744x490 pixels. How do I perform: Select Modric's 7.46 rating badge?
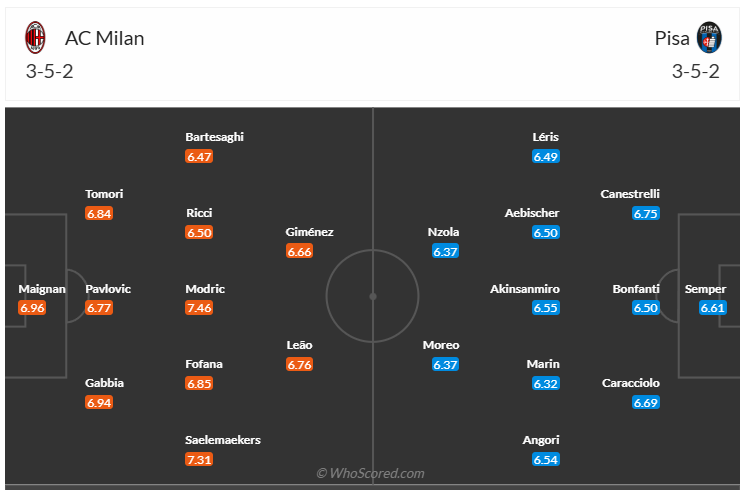pyautogui.click(x=199, y=308)
